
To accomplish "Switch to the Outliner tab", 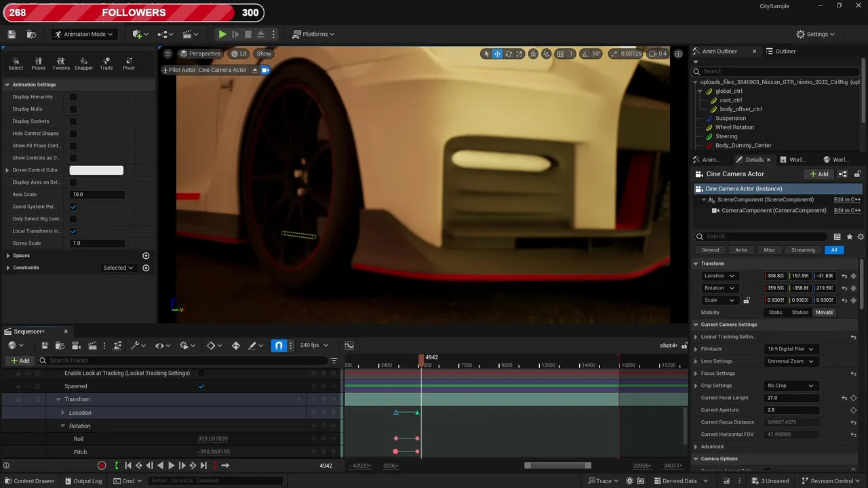I will [x=785, y=52].
